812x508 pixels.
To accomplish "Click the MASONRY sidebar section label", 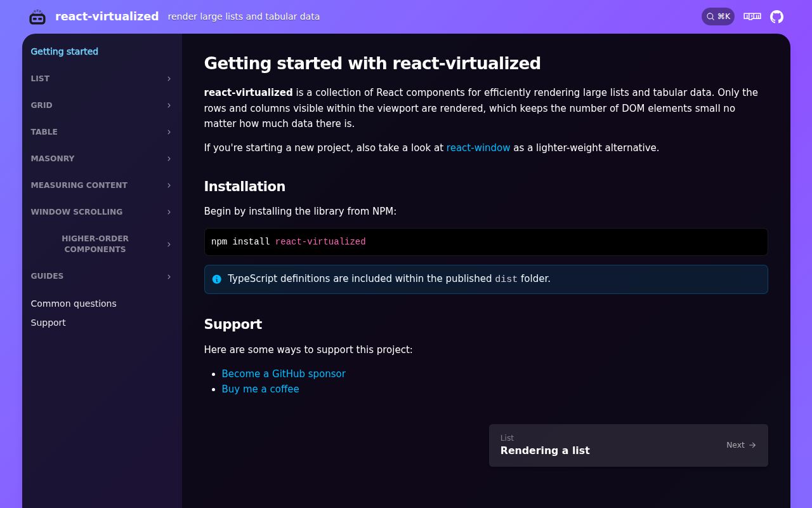I will tap(53, 159).
